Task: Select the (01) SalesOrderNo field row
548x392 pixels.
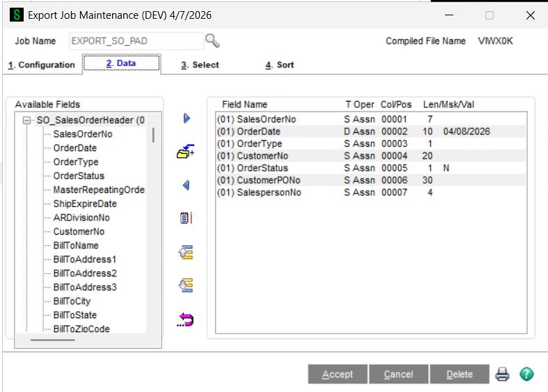Action: [371, 120]
